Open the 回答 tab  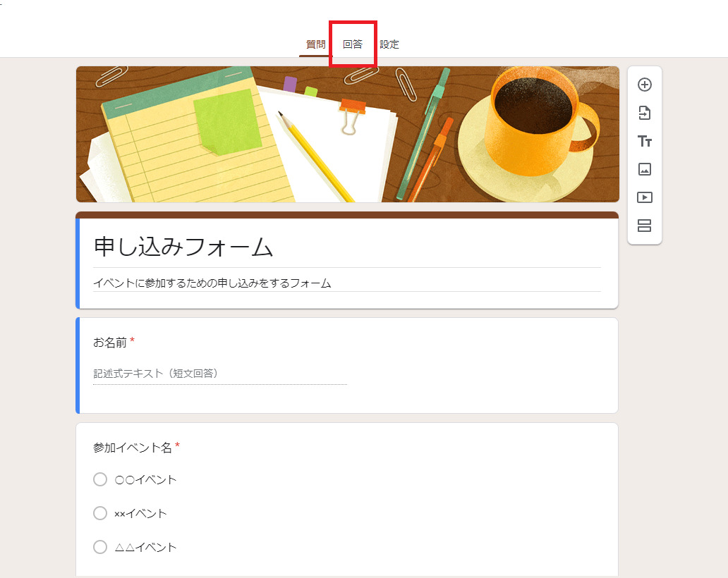(353, 44)
